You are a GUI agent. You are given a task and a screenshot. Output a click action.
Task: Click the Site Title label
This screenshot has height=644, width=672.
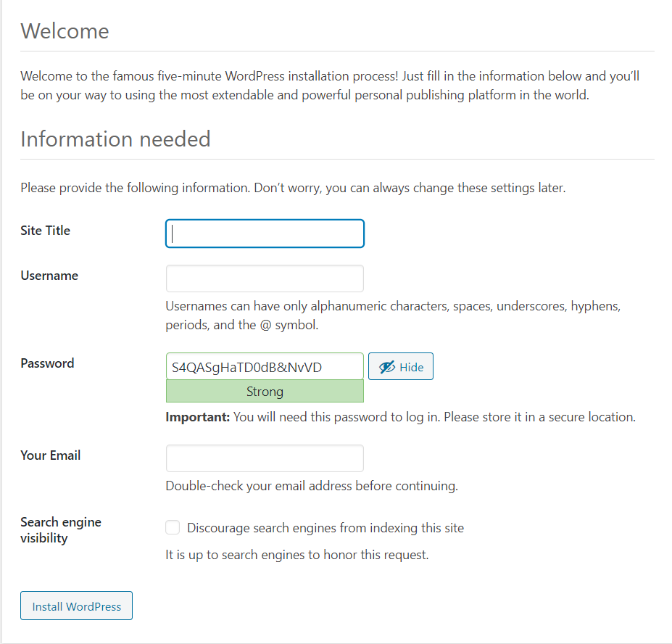pos(46,231)
